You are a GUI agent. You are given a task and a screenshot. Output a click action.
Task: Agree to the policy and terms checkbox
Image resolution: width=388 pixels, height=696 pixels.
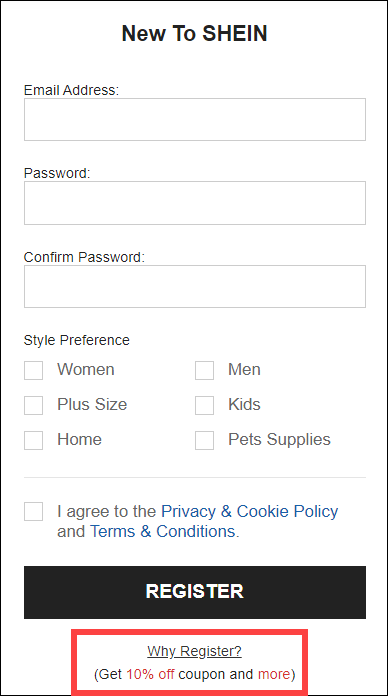(x=33, y=511)
